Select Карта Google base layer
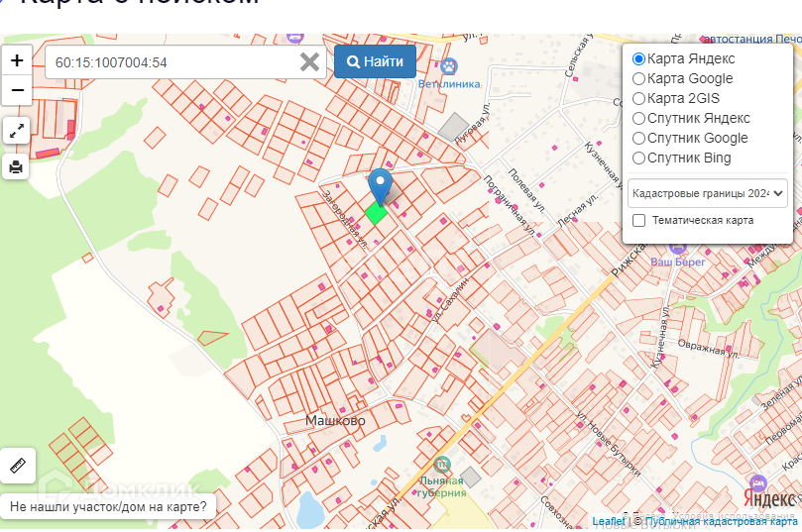Screen dimensions: 802x532 point(639,79)
